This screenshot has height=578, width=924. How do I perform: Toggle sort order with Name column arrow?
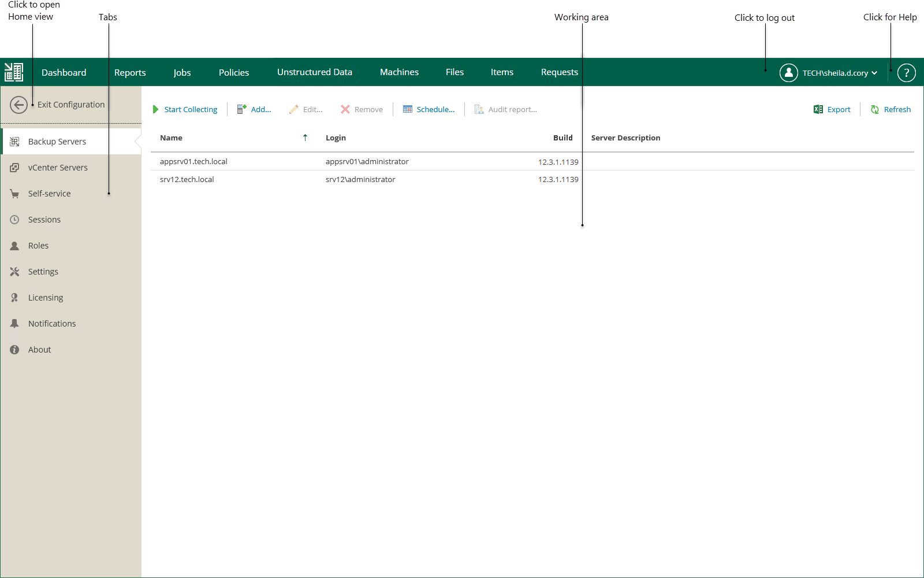pyautogui.click(x=305, y=138)
